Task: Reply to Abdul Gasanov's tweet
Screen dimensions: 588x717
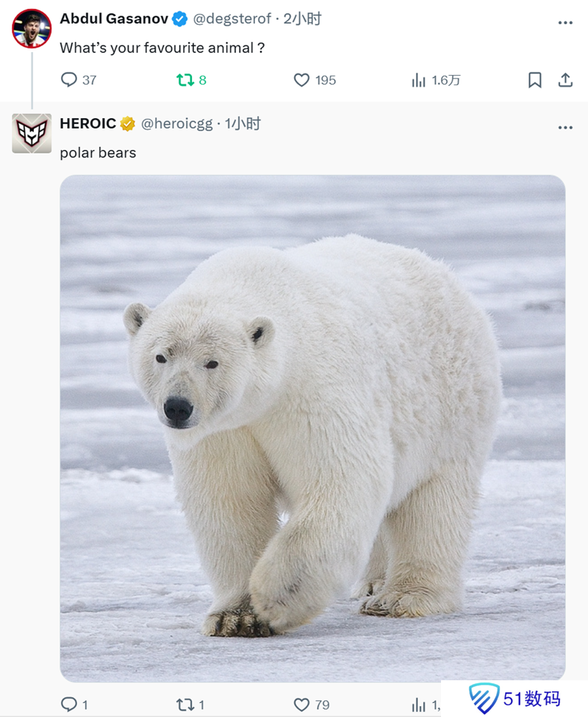Action: tap(69, 80)
